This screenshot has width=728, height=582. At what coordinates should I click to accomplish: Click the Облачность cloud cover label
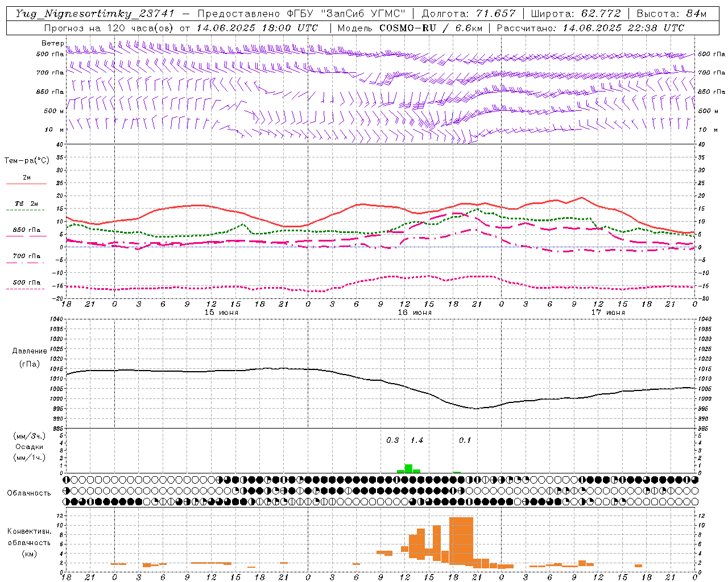(29, 493)
